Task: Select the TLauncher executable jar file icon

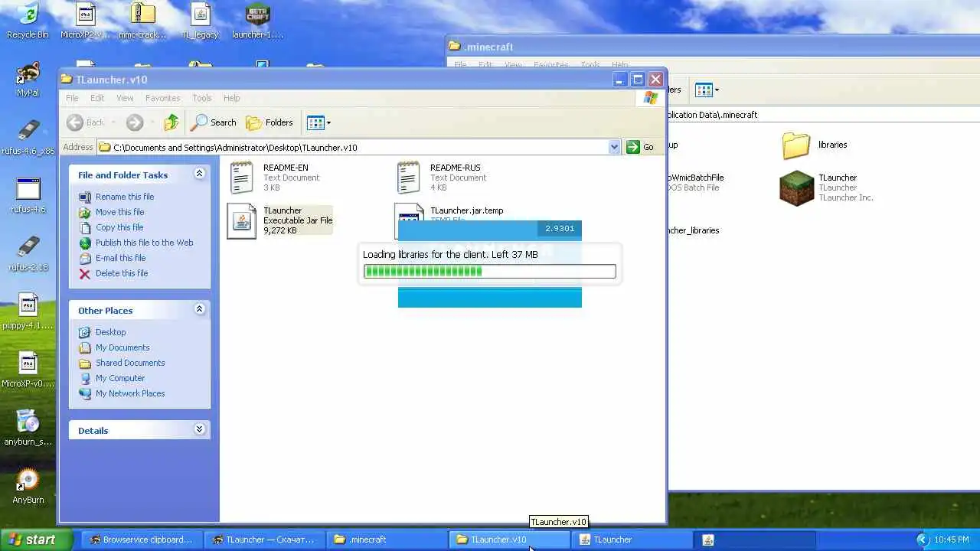Action: (x=241, y=221)
